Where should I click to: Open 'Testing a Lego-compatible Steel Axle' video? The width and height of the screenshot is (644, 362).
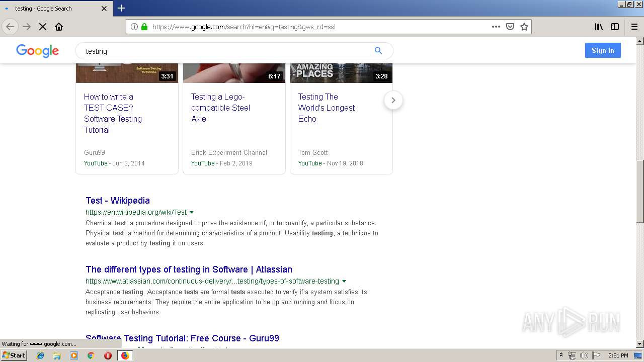[x=220, y=108]
